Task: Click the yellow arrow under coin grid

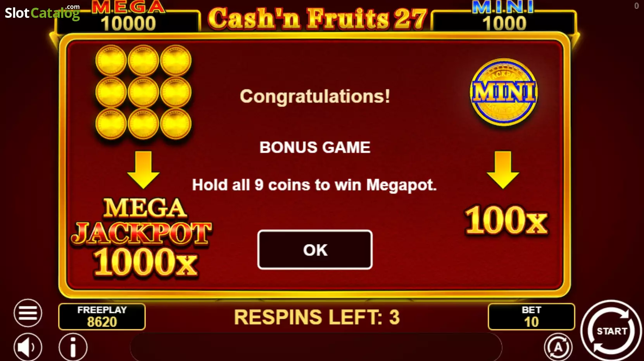Action: (143, 170)
